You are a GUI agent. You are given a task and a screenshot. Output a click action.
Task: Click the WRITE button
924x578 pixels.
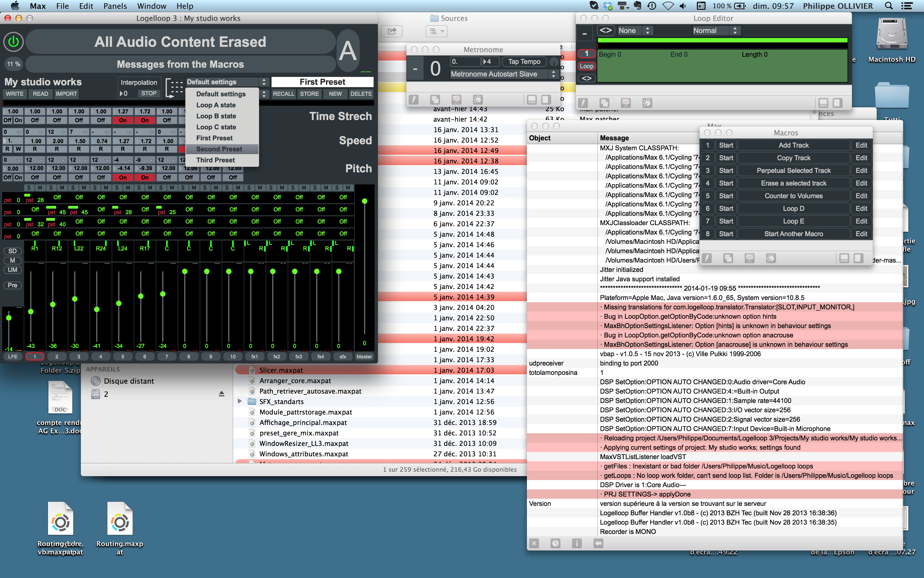[15, 94]
